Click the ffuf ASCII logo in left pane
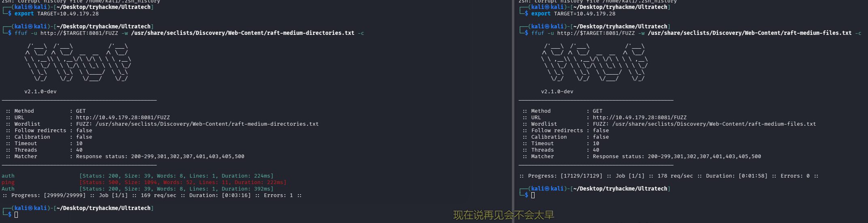This screenshot has height=223, width=868. [x=78, y=62]
